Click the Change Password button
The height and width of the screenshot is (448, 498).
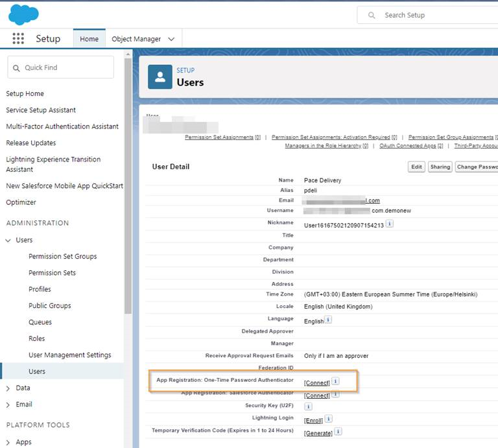pyautogui.click(x=477, y=167)
